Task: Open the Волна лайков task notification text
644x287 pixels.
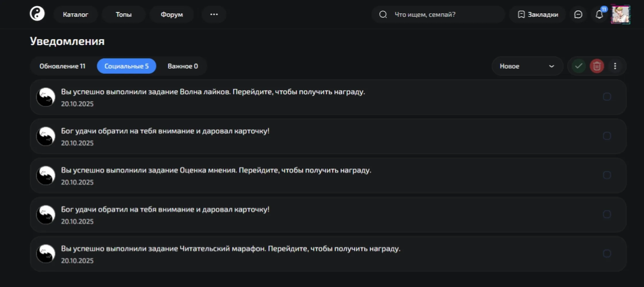Action: click(213, 92)
